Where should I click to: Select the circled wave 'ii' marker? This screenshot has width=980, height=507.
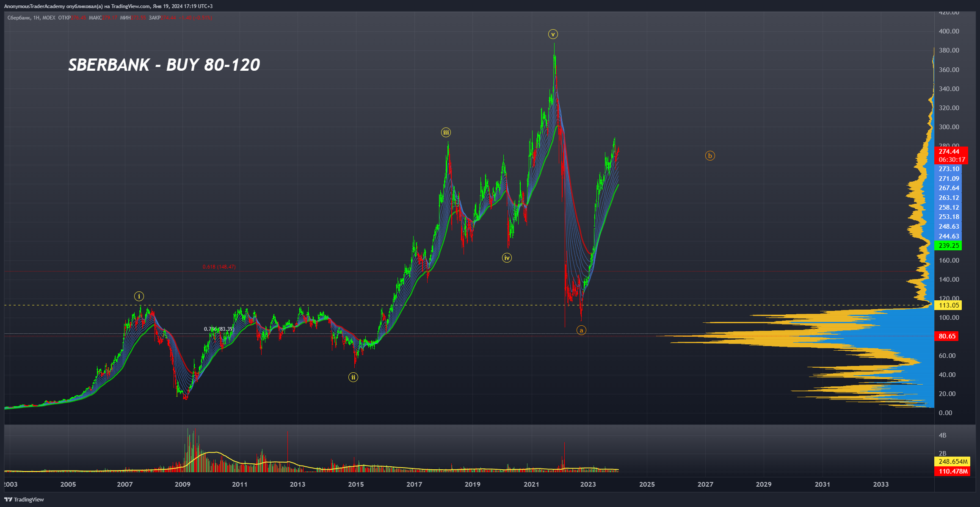353,377
